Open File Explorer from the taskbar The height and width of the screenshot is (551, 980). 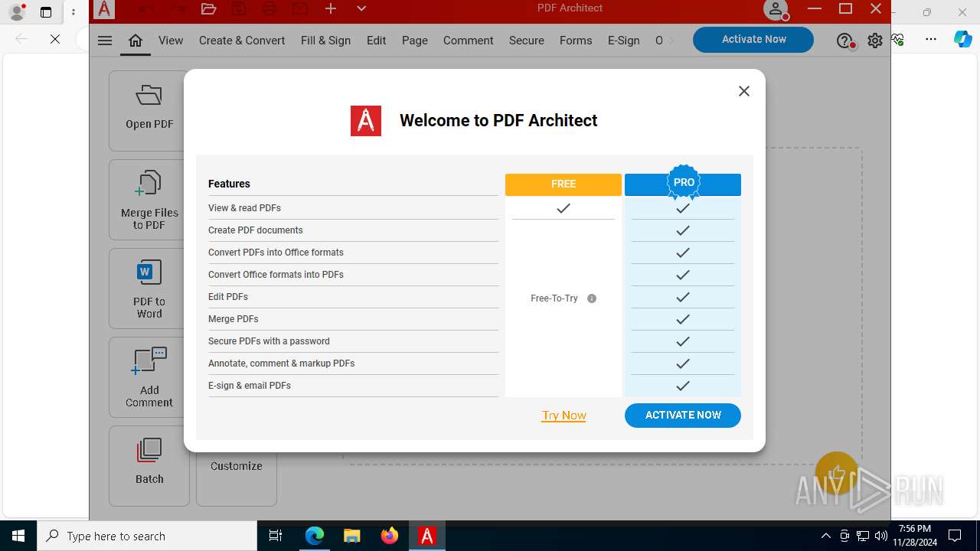351,536
